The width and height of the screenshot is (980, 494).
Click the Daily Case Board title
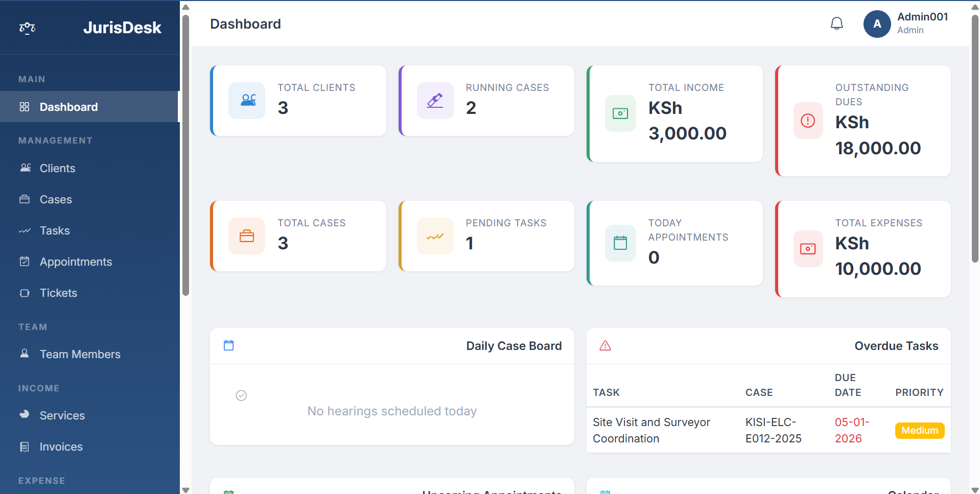click(514, 346)
